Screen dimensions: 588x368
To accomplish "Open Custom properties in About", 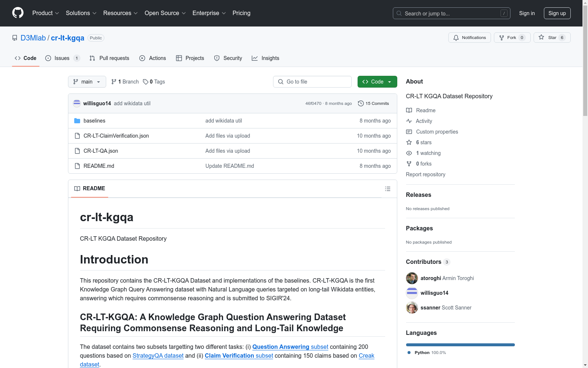I will (x=432, y=132).
